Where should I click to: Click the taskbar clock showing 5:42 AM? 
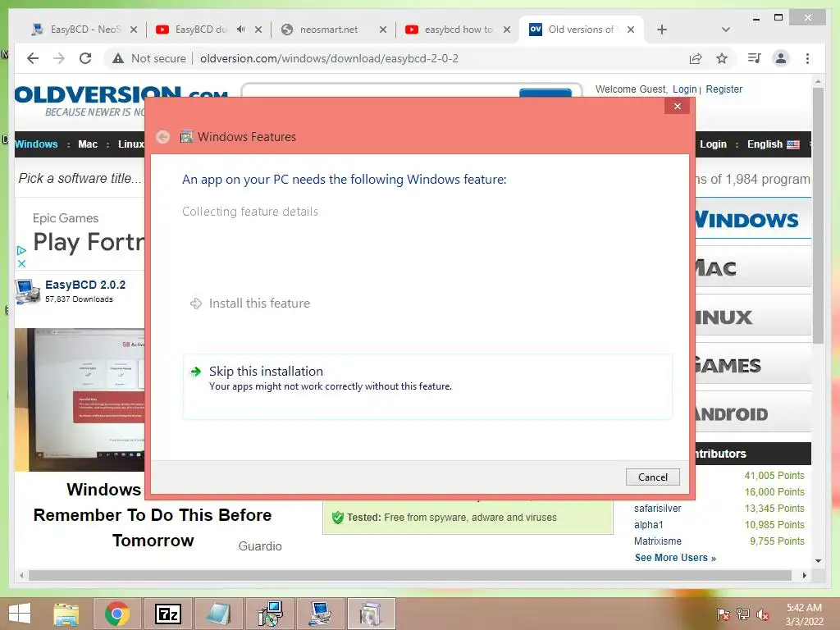(804, 614)
